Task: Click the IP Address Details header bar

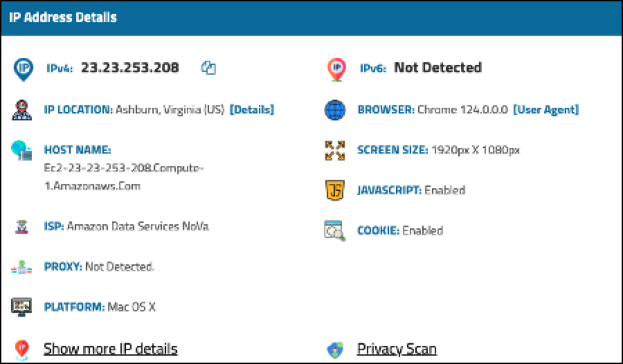Action: pos(311,18)
